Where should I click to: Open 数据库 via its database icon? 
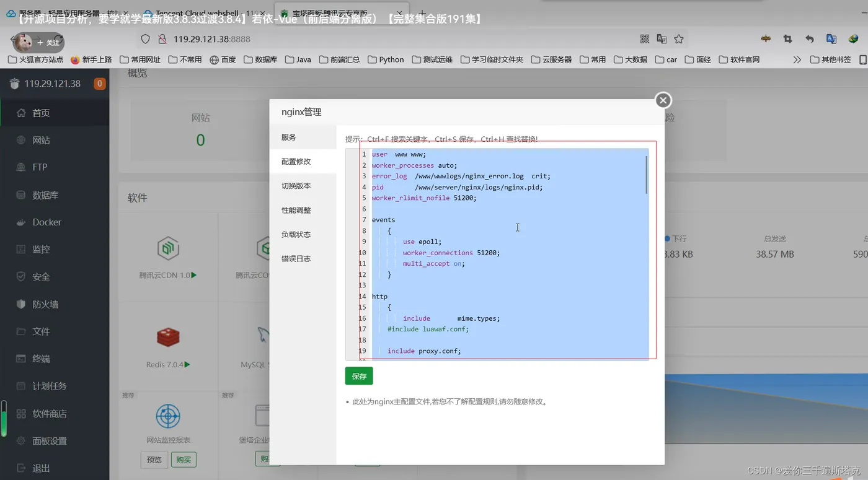pos(21,195)
